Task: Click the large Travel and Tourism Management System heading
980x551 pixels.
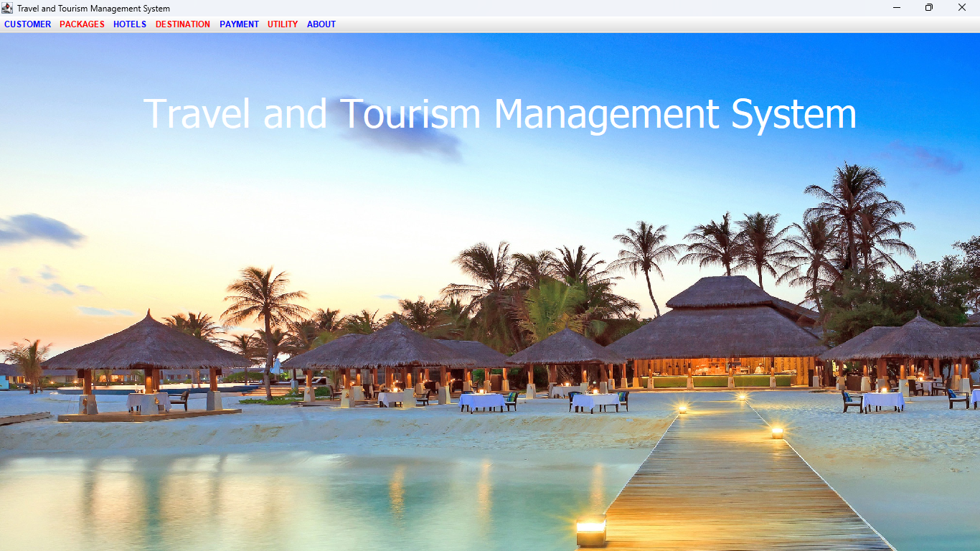Action: 500,113
